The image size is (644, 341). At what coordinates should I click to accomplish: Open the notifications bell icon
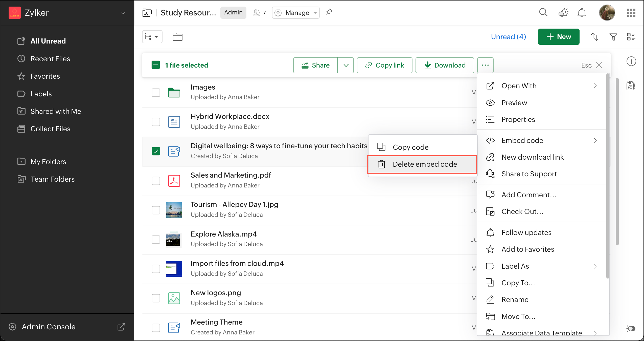[x=582, y=12]
